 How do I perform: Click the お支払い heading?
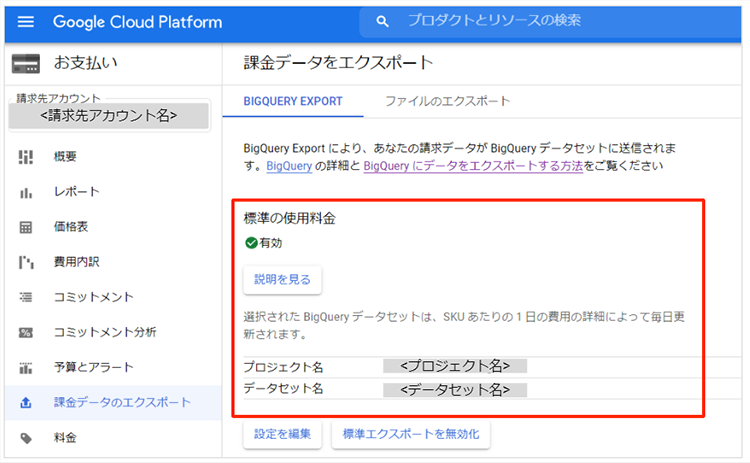click(x=86, y=63)
